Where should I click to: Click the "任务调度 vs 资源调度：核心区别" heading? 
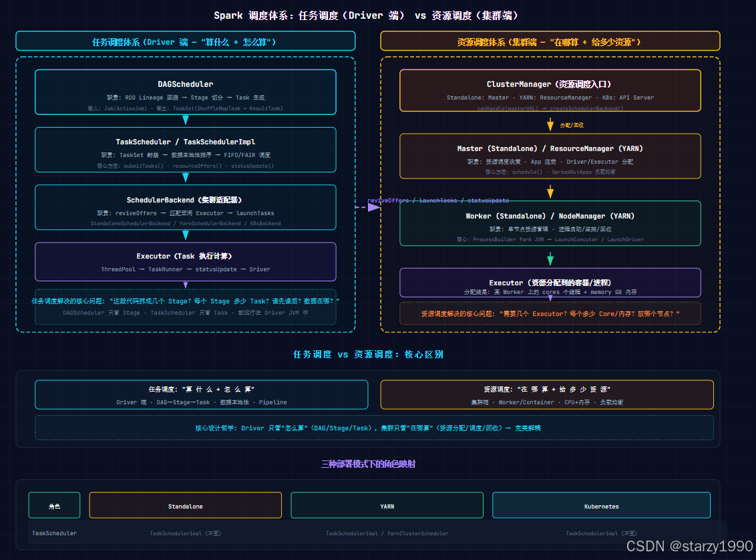coord(368,355)
